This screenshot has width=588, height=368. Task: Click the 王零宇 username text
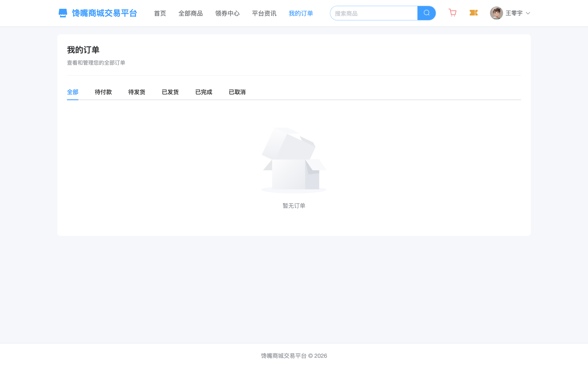(x=514, y=13)
